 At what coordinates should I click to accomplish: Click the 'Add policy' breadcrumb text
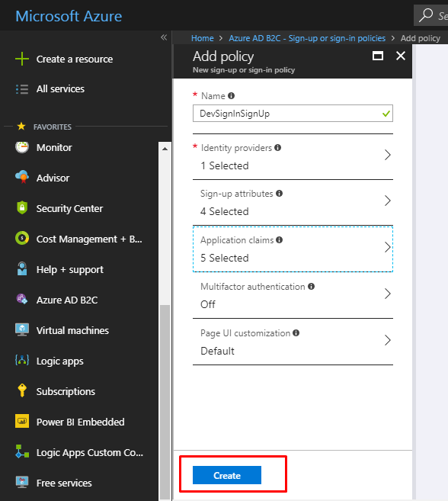coord(421,38)
